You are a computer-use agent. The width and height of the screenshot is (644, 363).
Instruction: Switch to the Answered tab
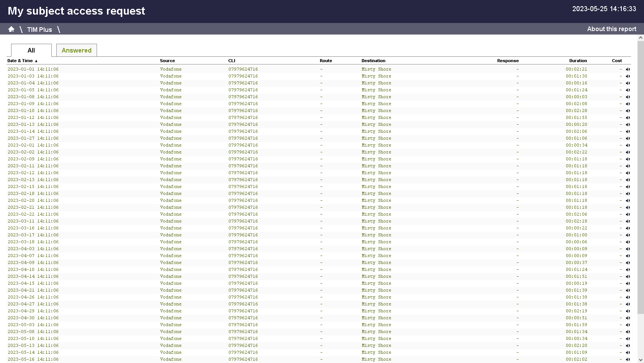click(x=76, y=50)
